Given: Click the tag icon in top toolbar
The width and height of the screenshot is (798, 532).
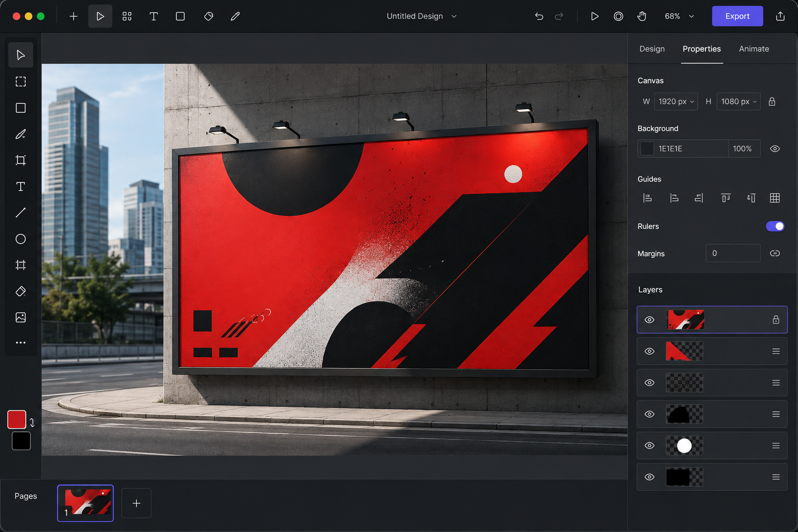Looking at the screenshot, I should click(x=209, y=17).
